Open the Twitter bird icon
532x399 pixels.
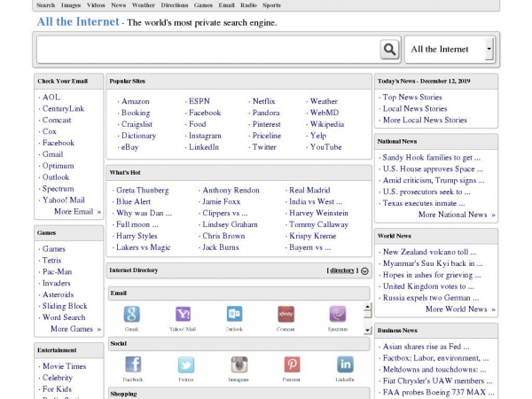[186, 364]
